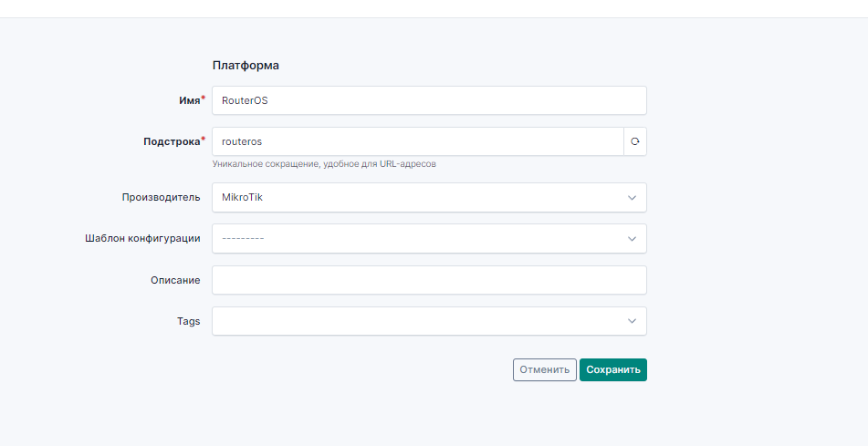Click the Tags label text
868x446 pixels.
click(188, 321)
